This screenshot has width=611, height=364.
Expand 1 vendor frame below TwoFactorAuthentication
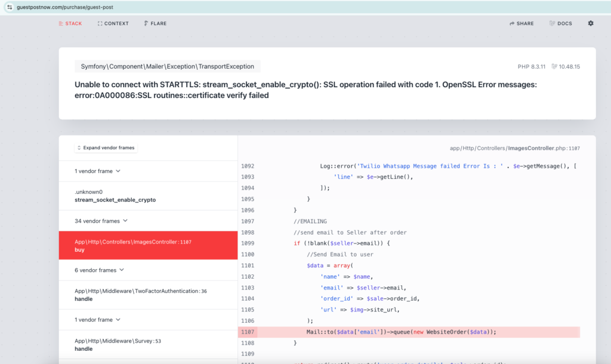click(97, 320)
